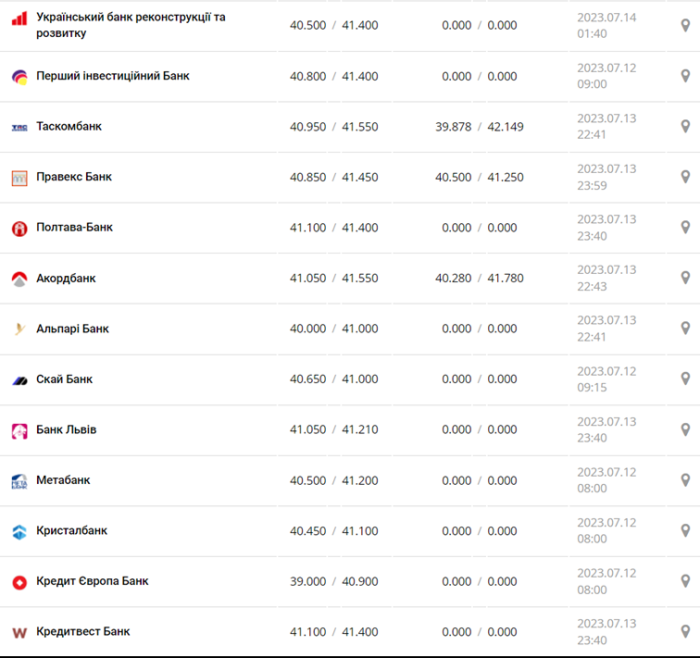Click the Банк Львів logo icon
Viewport: 700px width, 658px height.
click(x=19, y=431)
